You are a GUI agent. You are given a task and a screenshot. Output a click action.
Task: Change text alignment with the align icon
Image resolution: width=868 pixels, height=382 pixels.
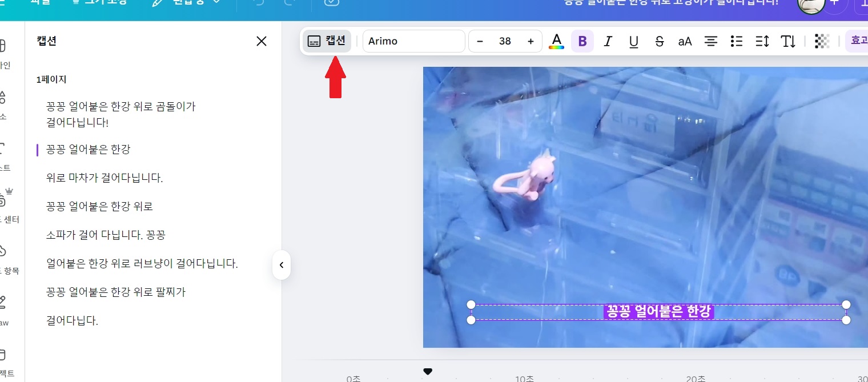[x=711, y=41]
